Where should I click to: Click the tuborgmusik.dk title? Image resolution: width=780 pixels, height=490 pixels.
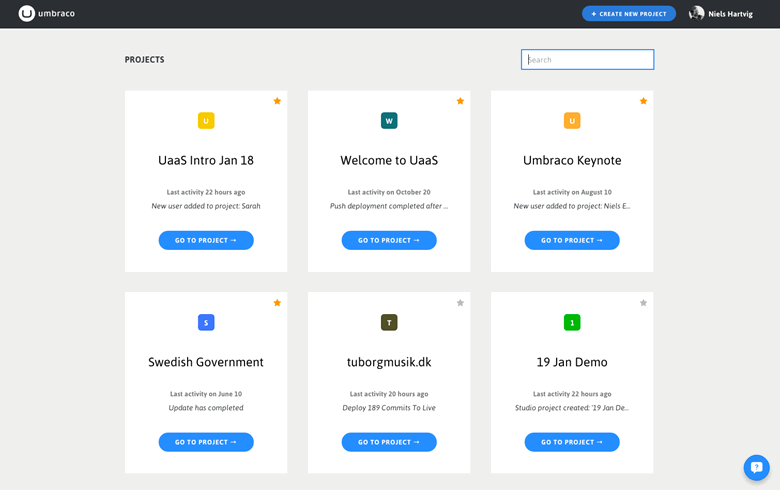click(389, 362)
